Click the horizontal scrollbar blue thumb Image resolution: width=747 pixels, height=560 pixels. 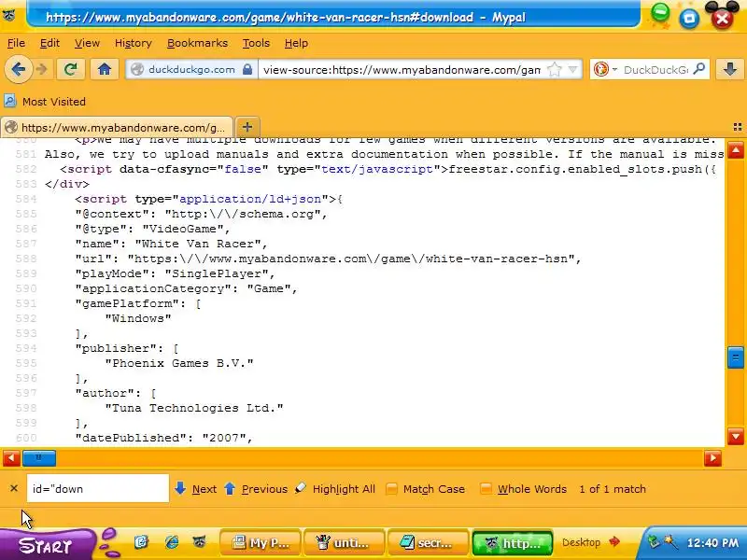(x=39, y=458)
